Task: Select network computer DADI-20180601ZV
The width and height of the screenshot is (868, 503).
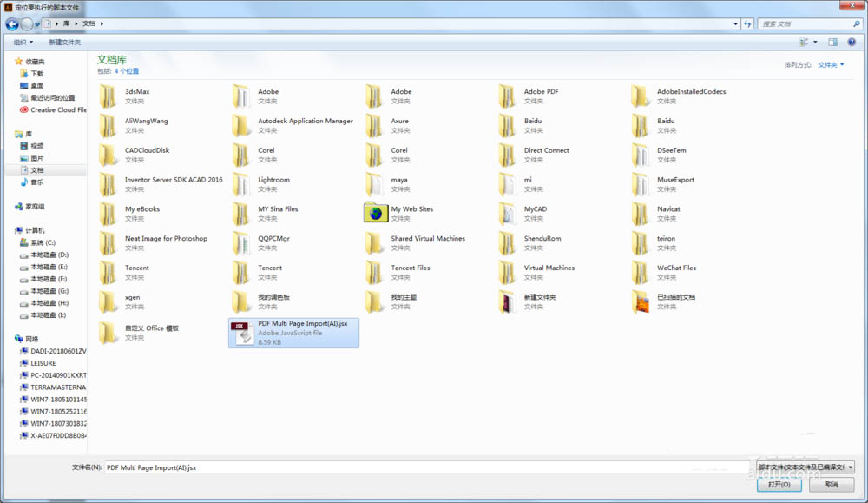Action: (53, 351)
